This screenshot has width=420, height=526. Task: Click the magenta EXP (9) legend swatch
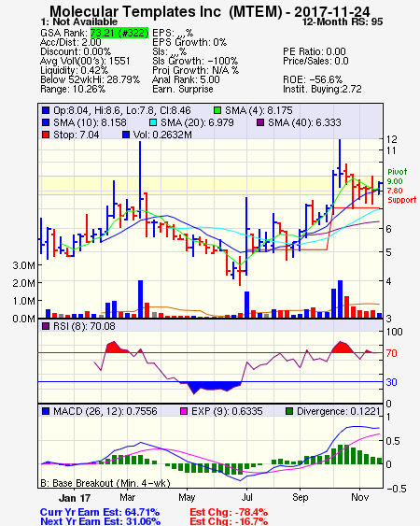(x=184, y=411)
